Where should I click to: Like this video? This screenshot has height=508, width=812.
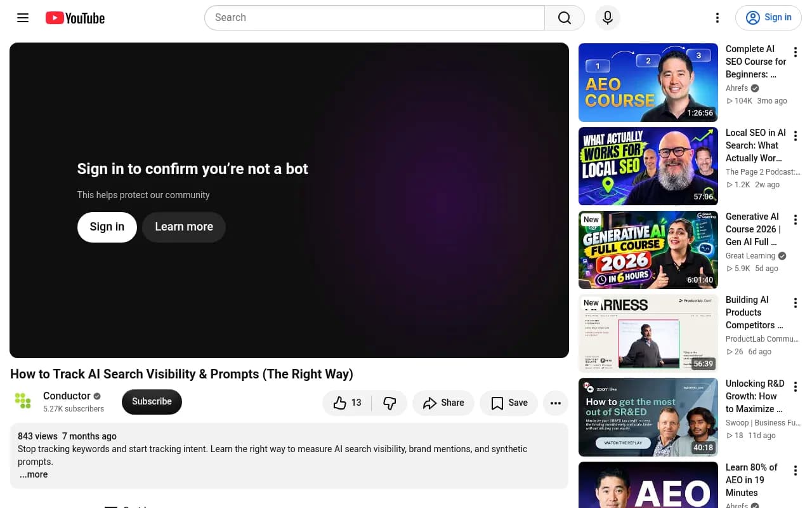(348, 403)
